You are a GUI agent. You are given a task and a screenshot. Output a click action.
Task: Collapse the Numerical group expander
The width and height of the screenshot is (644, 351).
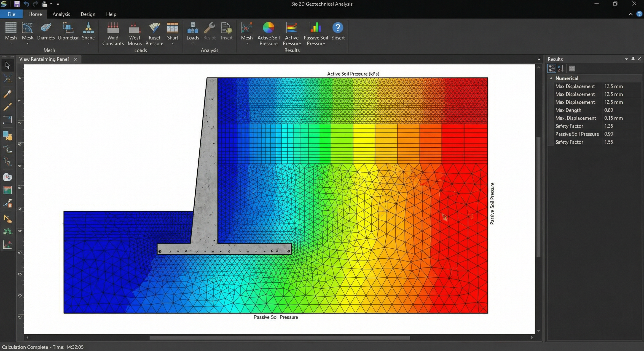[551, 78]
